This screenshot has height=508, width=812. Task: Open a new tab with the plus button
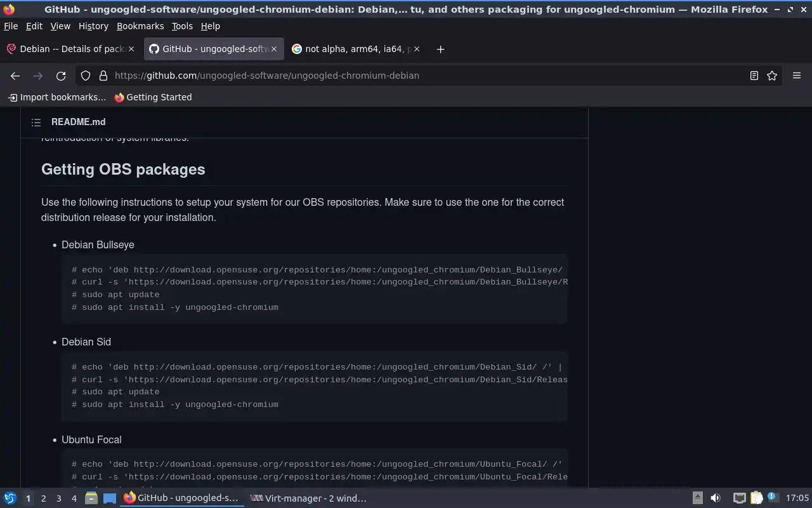(x=440, y=49)
